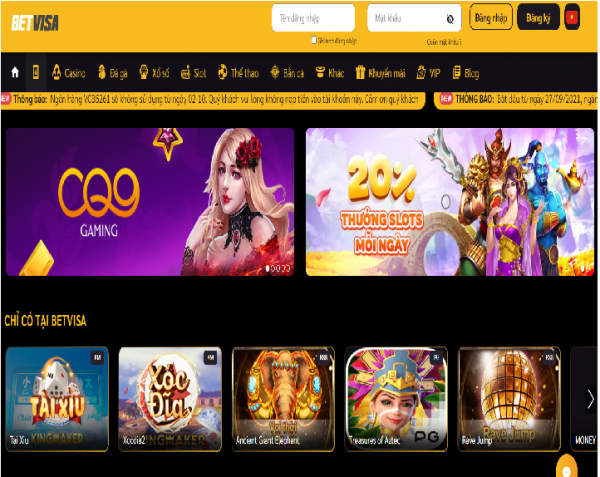Viewport: 600px width, 477px height.
Task: Open the VIP section
Action: click(x=428, y=72)
